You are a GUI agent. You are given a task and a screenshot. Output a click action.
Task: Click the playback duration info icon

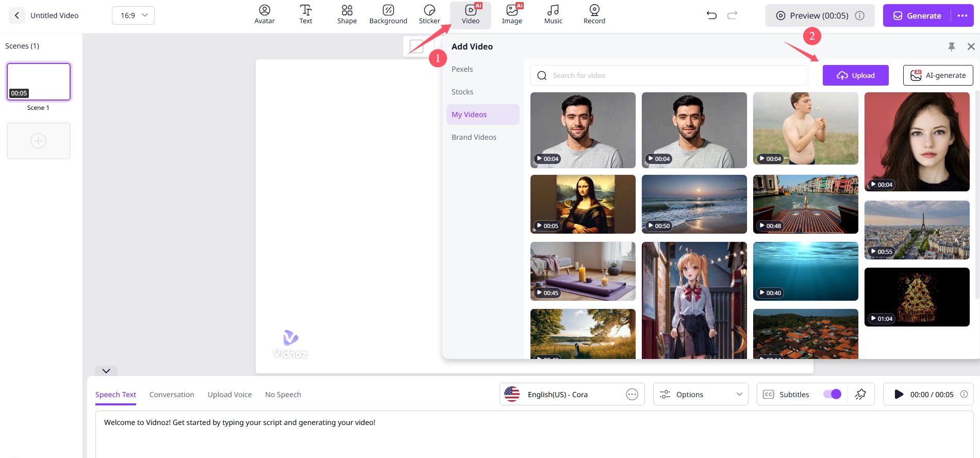tap(964, 394)
